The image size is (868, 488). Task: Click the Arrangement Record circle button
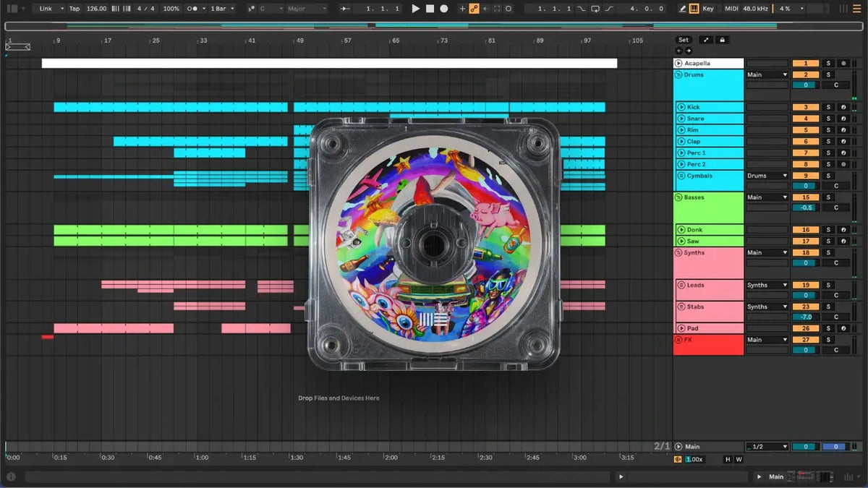point(444,9)
